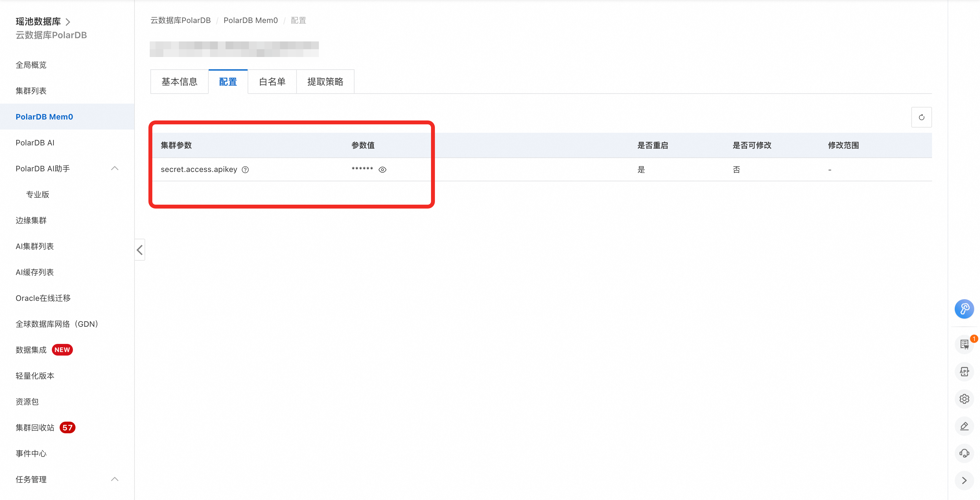Collapse the left sidebar with arrow handle
Image resolution: width=980 pixels, height=500 pixels.
140,250
